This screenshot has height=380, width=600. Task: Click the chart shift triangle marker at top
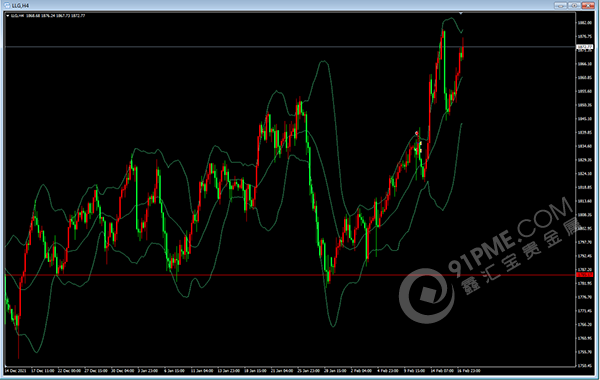[x=461, y=13]
